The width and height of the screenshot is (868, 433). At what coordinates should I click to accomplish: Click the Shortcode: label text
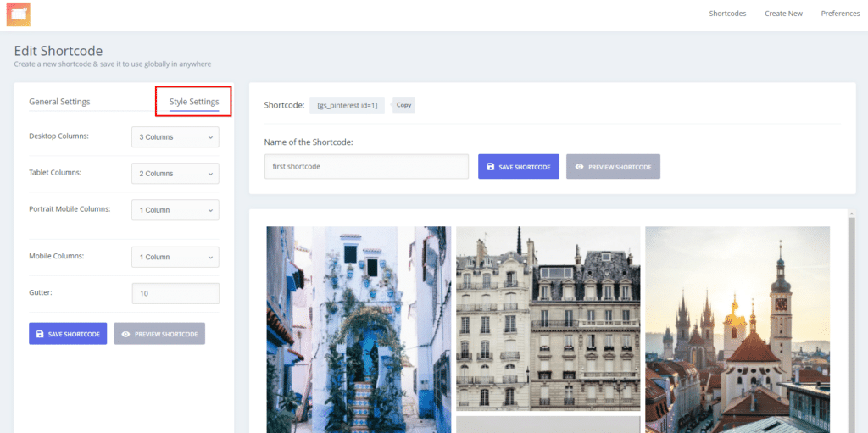284,105
